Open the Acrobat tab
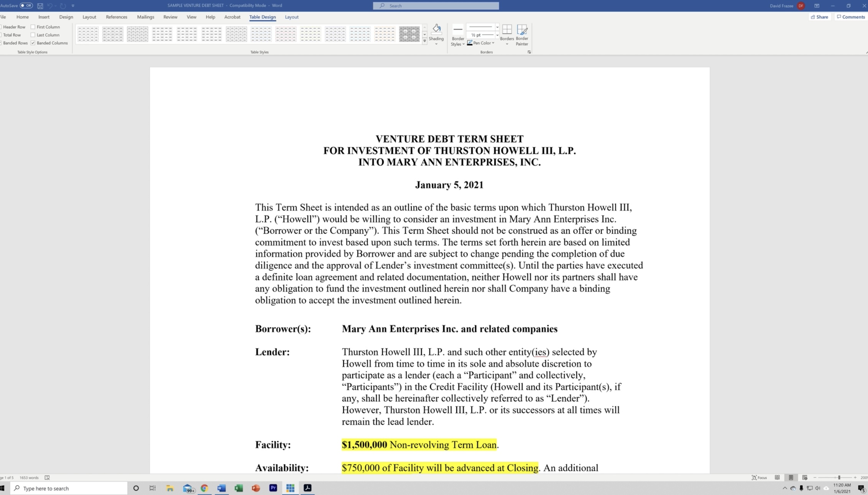This screenshot has height=495, width=868. (232, 17)
